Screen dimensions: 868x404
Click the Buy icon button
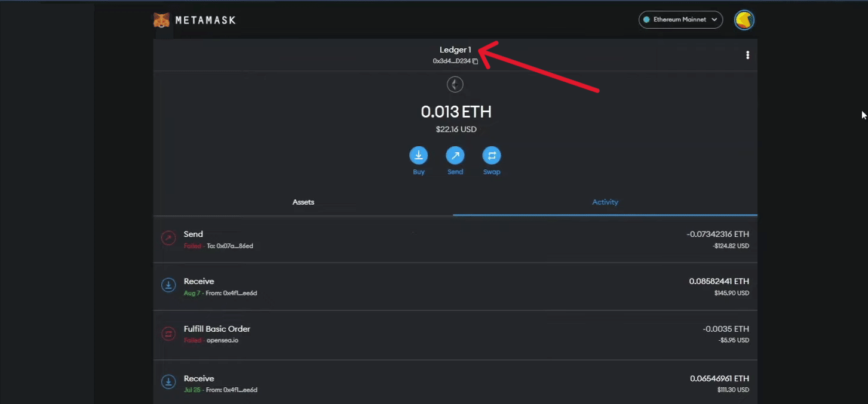pos(418,156)
